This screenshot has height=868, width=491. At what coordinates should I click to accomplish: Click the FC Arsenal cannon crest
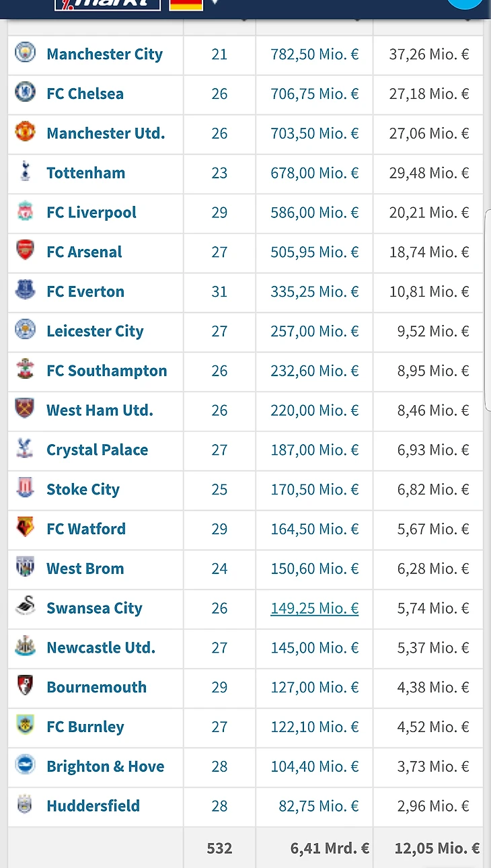(25, 251)
